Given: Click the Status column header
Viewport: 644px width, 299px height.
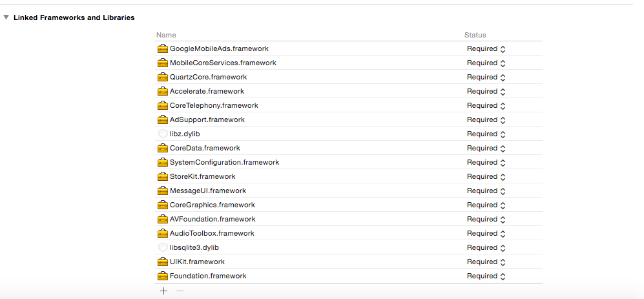Looking at the screenshot, I should coord(475,35).
